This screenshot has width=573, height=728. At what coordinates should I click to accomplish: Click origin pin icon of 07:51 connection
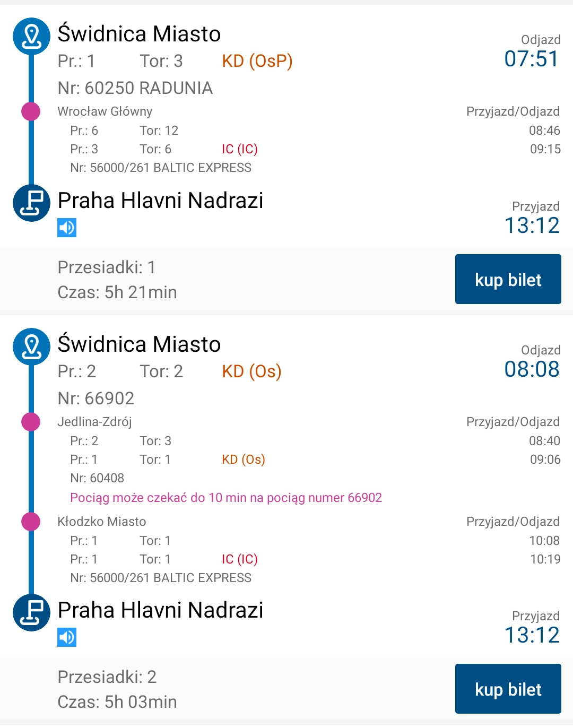tap(31, 36)
